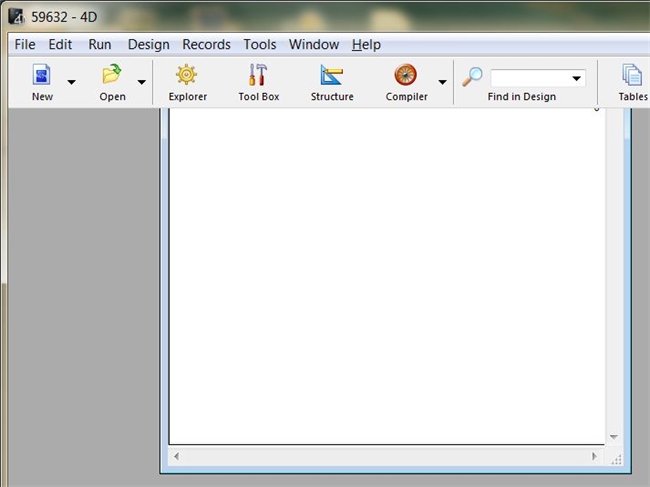Select the Run menu
The image size is (650, 487).
coord(100,45)
